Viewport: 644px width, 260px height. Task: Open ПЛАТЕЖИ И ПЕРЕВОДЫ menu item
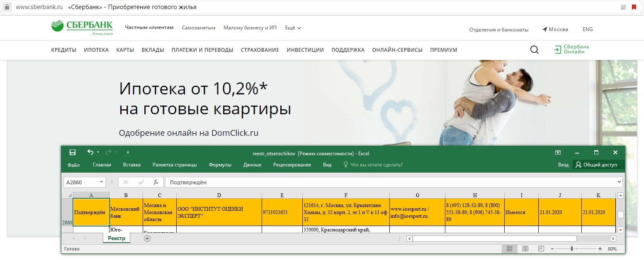[202, 50]
